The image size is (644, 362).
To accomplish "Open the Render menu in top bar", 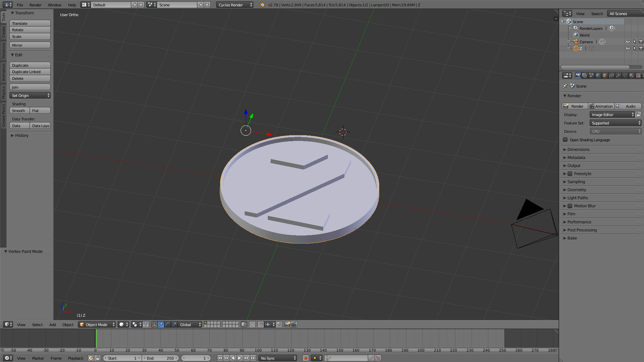I will pyautogui.click(x=35, y=5).
